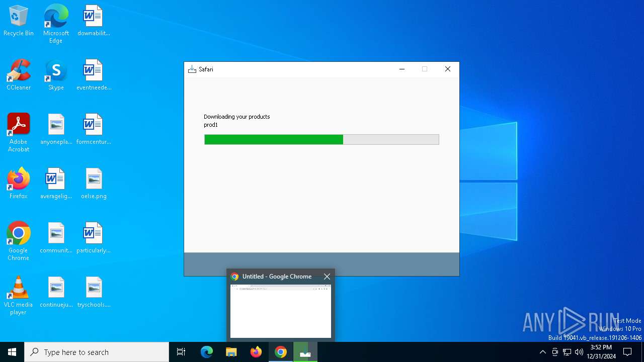
Task: Open Task View from the taskbar
Action: click(x=181, y=352)
